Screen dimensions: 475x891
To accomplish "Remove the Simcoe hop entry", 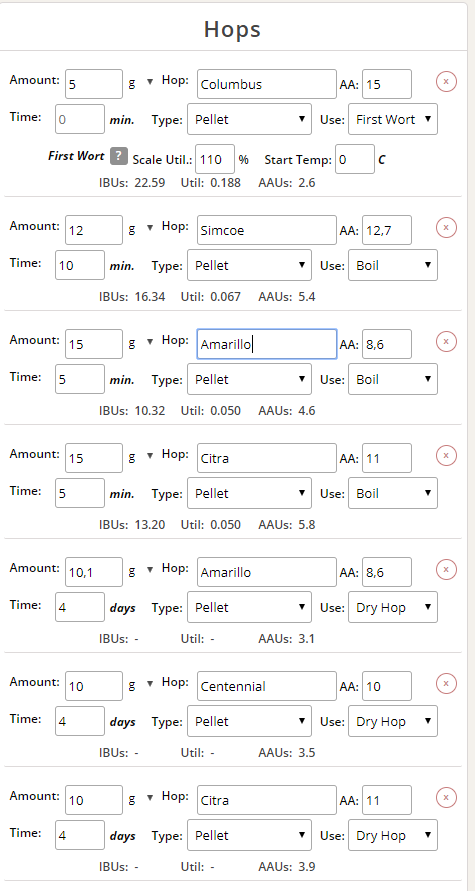I will click(446, 227).
